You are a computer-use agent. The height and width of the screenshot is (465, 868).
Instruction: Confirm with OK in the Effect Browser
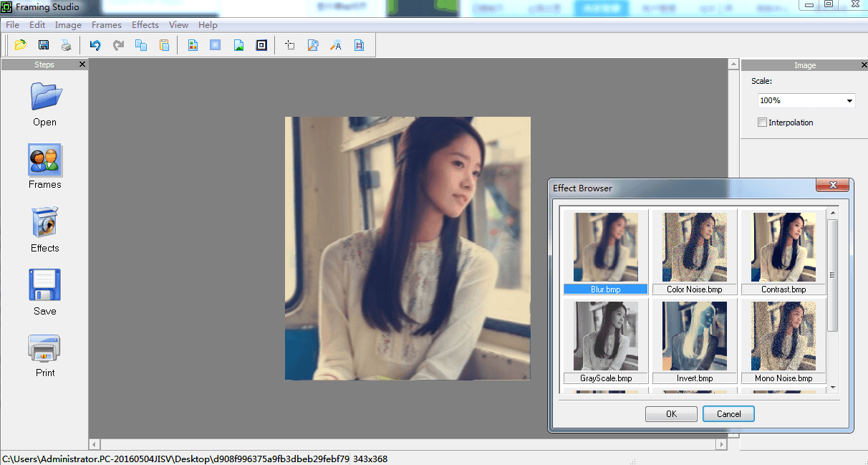(x=670, y=413)
